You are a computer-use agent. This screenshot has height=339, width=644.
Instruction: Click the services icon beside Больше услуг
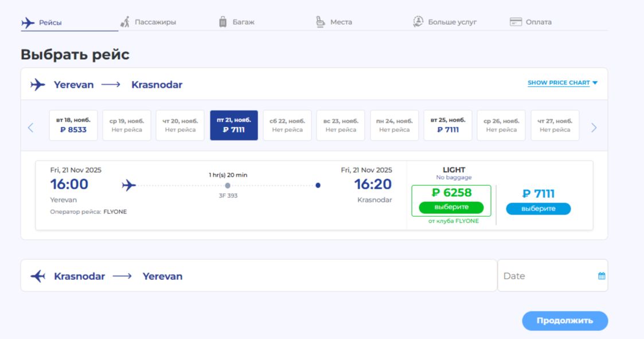(418, 21)
